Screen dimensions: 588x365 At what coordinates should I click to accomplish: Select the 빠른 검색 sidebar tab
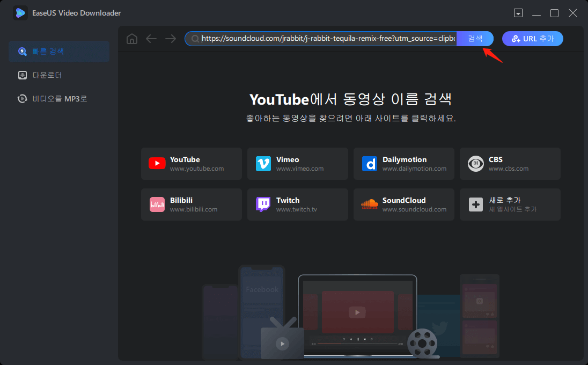[59, 52]
